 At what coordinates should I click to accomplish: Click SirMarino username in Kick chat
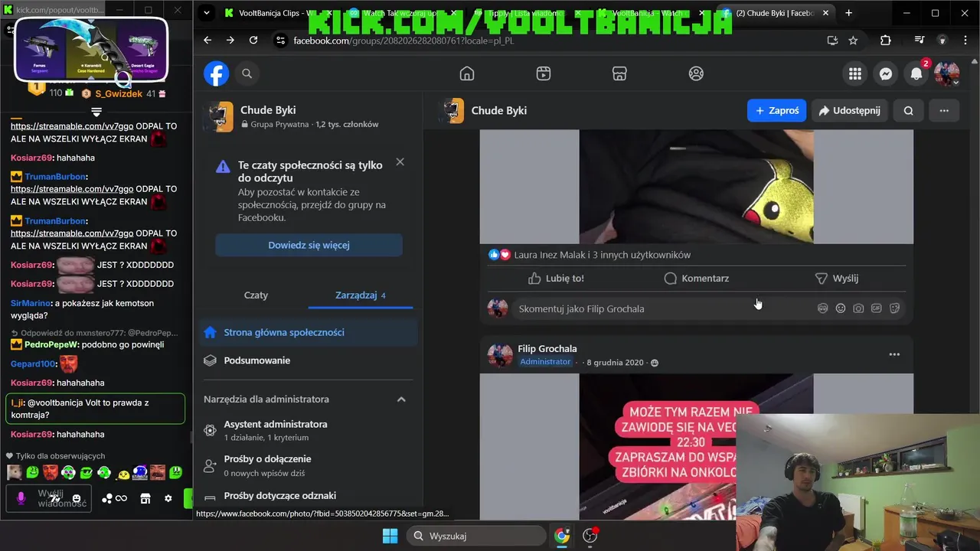tap(31, 303)
